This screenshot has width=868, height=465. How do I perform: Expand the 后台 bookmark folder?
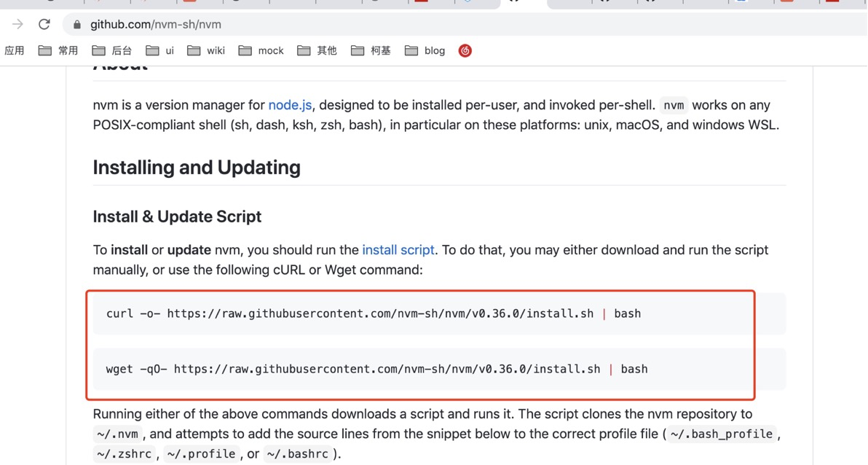click(112, 50)
